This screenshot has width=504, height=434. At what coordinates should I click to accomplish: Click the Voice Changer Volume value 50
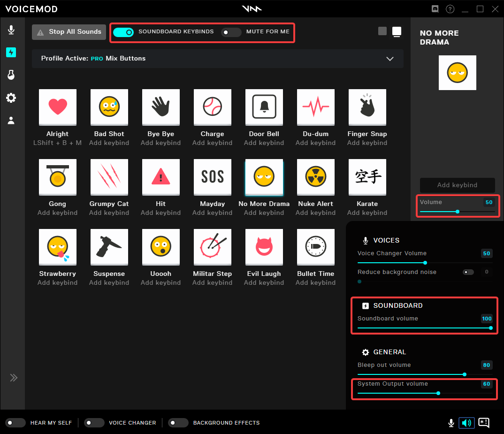487,253
